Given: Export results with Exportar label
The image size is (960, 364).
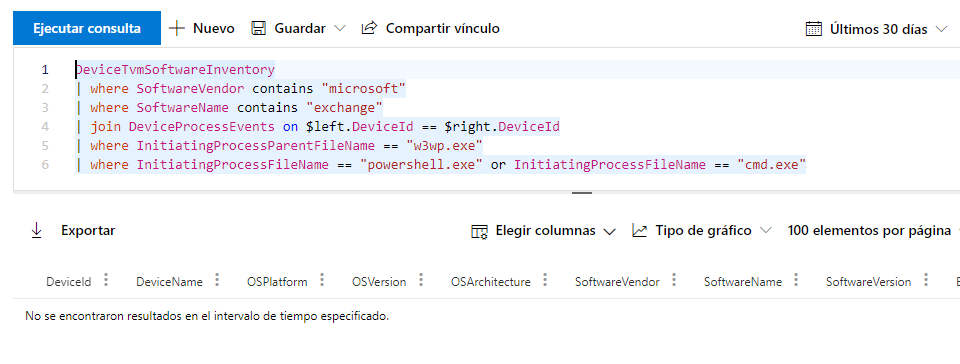Looking at the screenshot, I should 88,231.
